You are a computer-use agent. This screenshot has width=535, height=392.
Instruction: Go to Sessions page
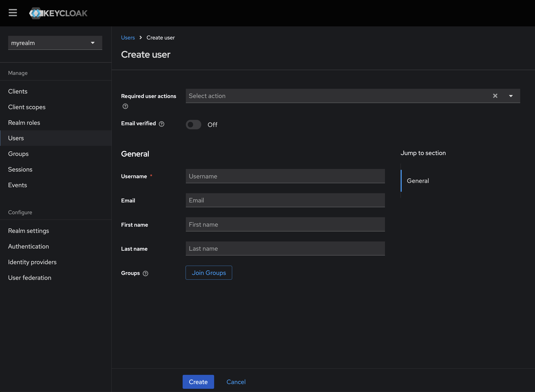tap(56, 169)
